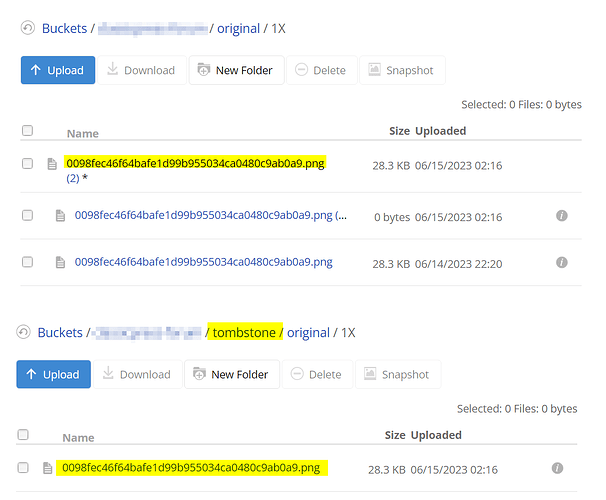Click 'Selected: 0 Files: 0 bytes' in tombstone panel
The width and height of the screenshot is (606, 500).
click(x=517, y=409)
